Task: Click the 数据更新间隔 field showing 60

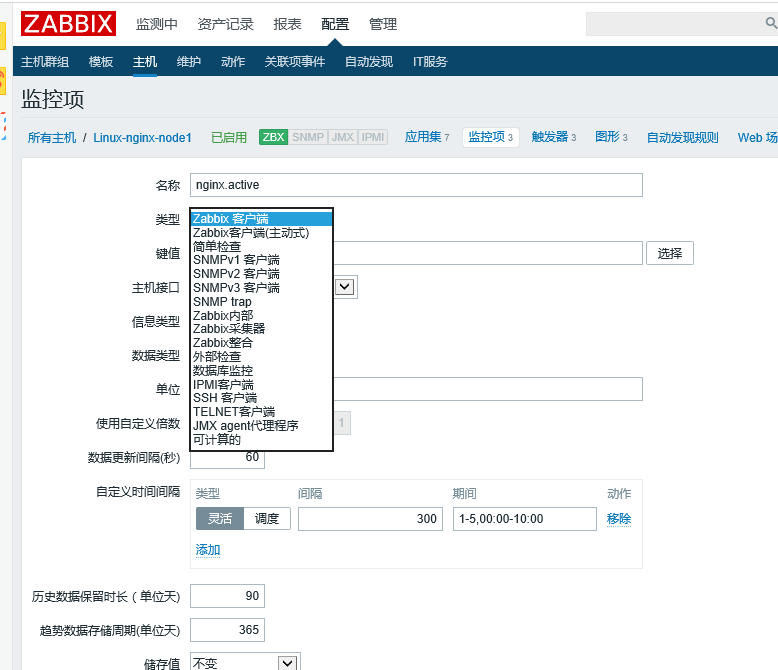Action: (227, 459)
